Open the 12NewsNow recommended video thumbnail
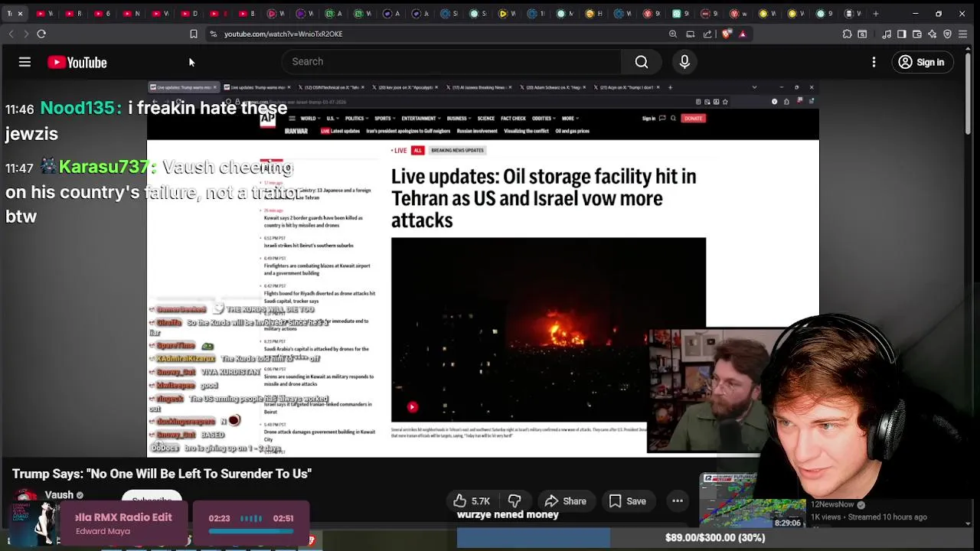The height and width of the screenshot is (551, 980). tap(753, 501)
